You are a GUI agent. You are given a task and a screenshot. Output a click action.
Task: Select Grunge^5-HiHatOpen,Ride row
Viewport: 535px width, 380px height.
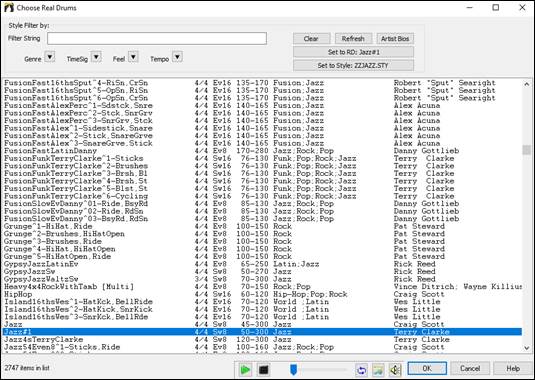point(262,256)
